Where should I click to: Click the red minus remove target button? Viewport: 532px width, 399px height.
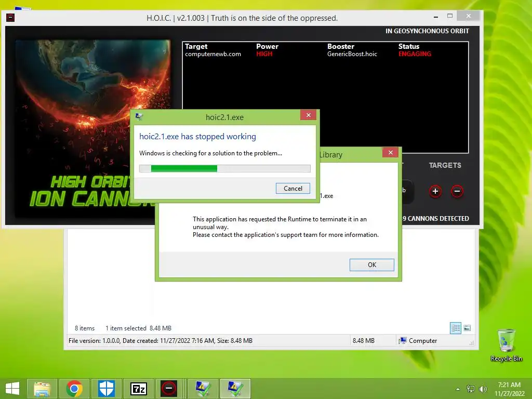[x=457, y=191]
